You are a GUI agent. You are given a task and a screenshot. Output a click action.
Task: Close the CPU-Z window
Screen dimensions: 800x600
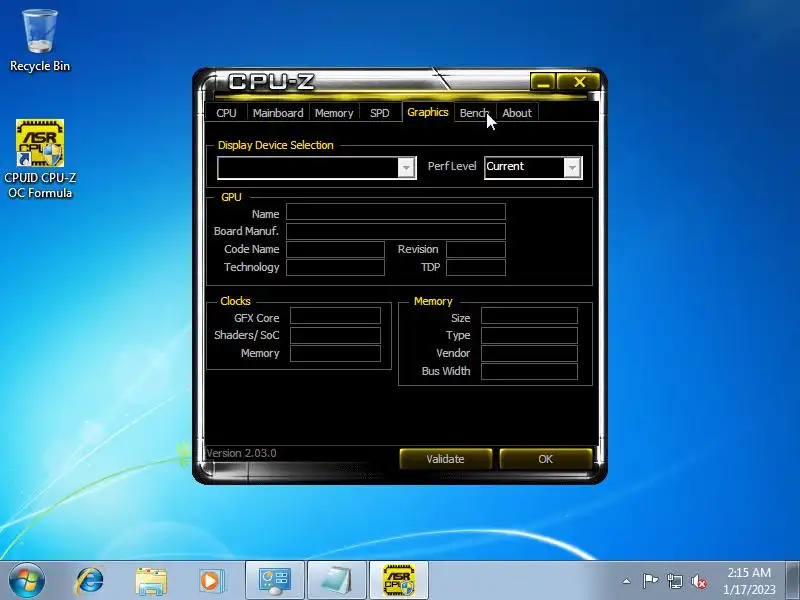[x=579, y=82]
